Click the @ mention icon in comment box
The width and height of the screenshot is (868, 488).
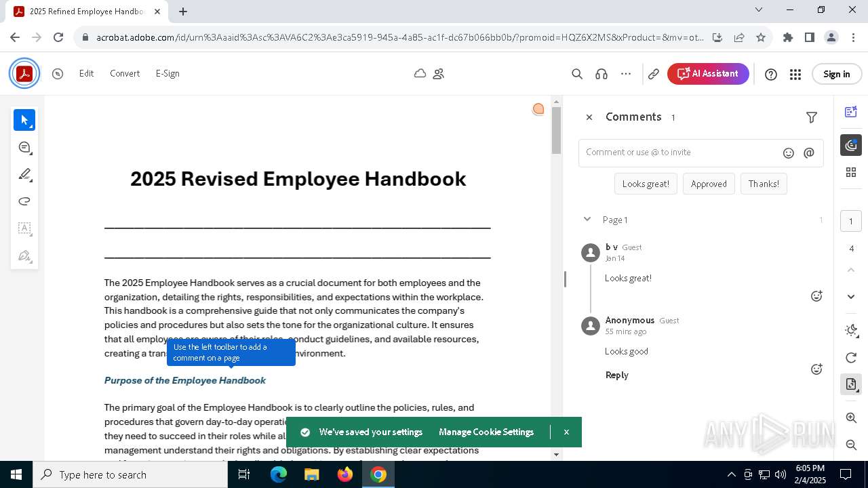coord(809,153)
